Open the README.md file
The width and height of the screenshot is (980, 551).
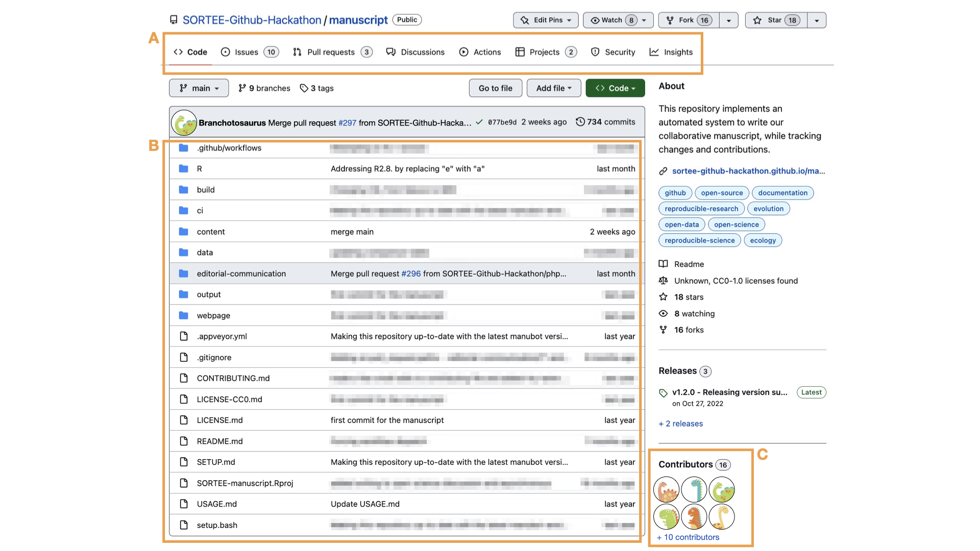[x=220, y=441]
